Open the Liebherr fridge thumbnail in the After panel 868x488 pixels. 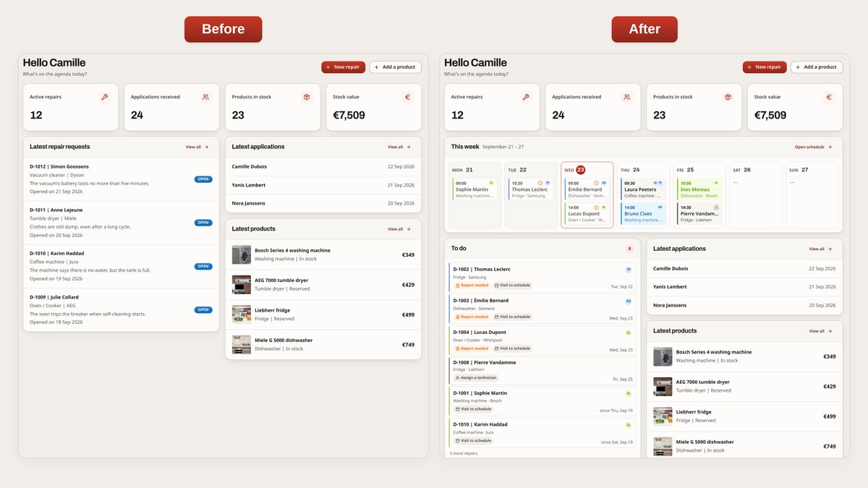tap(663, 416)
